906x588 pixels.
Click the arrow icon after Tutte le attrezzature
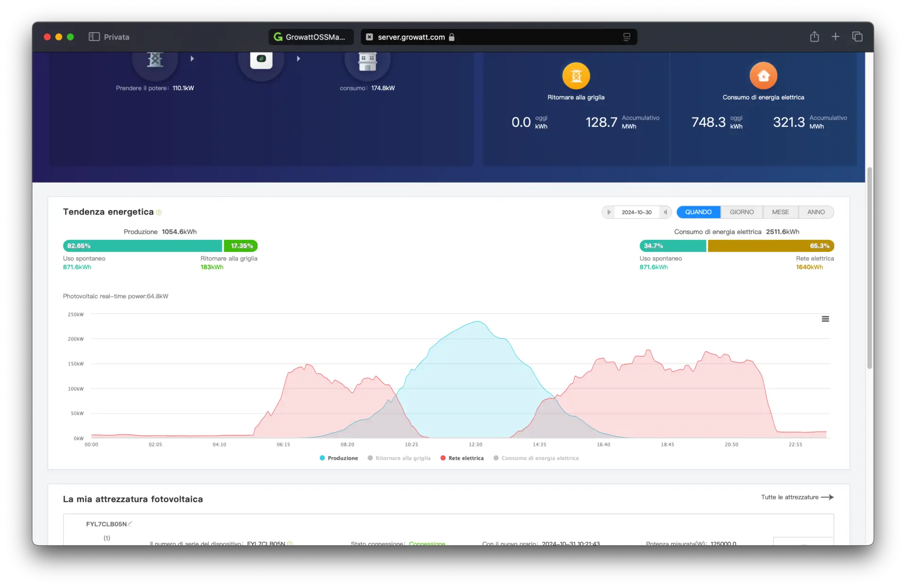click(x=828, y=497)
